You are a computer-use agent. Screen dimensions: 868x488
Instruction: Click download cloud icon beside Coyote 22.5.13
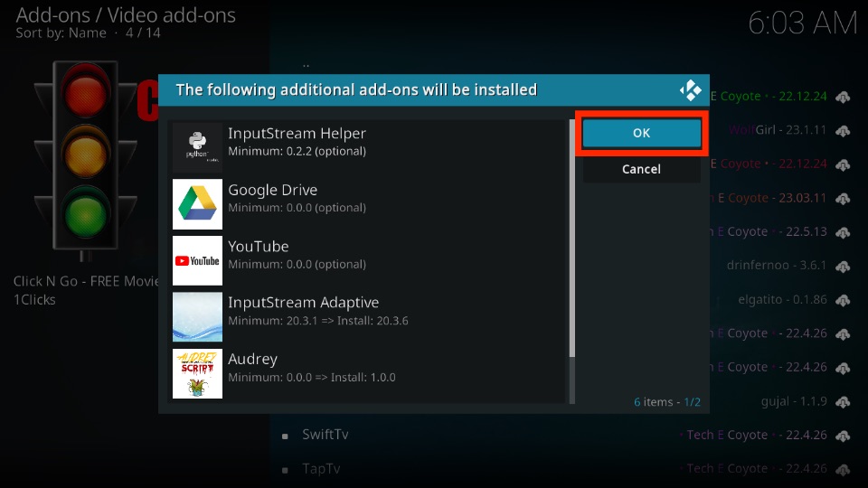point(843,232)
